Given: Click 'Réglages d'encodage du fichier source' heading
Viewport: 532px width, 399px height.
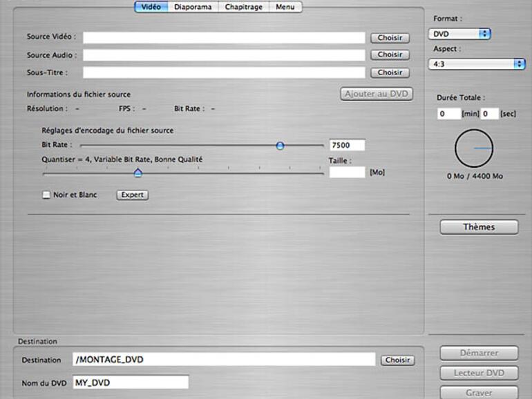Looking at the screenshot, I should pos(108,130).
